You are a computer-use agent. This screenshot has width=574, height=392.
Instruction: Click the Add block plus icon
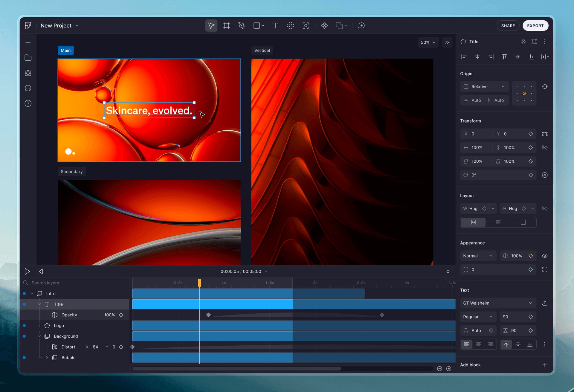(x=545, y=365)
